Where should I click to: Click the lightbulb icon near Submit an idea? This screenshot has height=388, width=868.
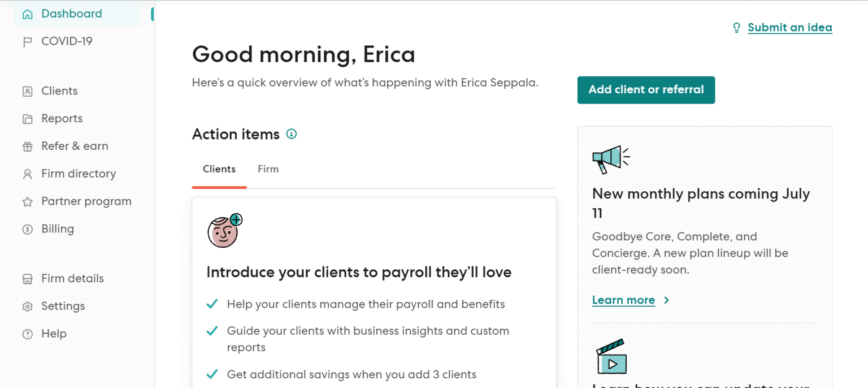[x=736, y=27]
